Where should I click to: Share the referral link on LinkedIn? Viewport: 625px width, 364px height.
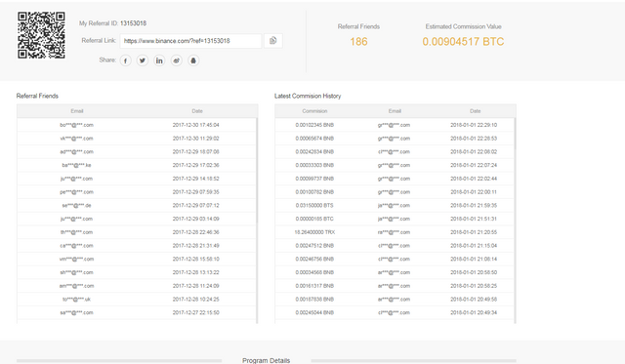click(159, 61)
